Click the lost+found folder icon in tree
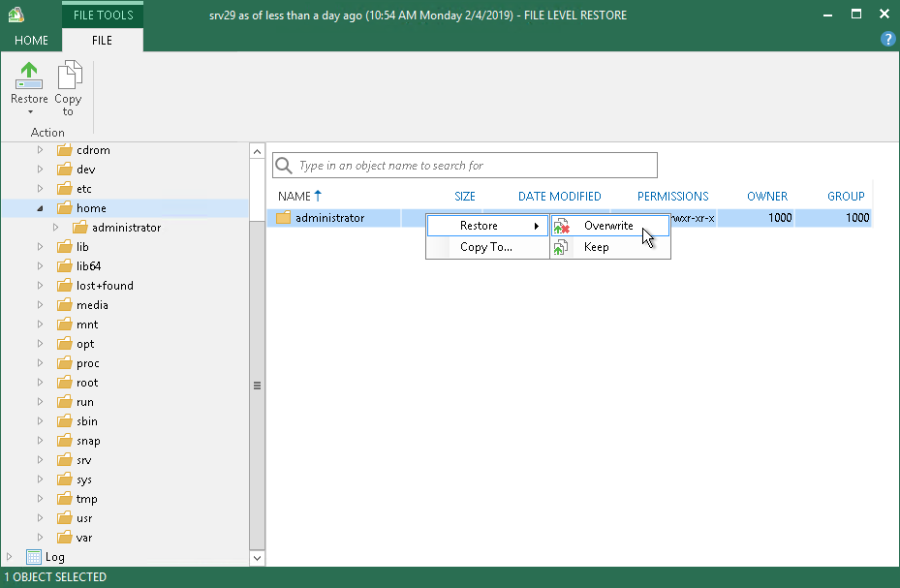The width and height of the screenshot is (900, 588). coord(64,286)
